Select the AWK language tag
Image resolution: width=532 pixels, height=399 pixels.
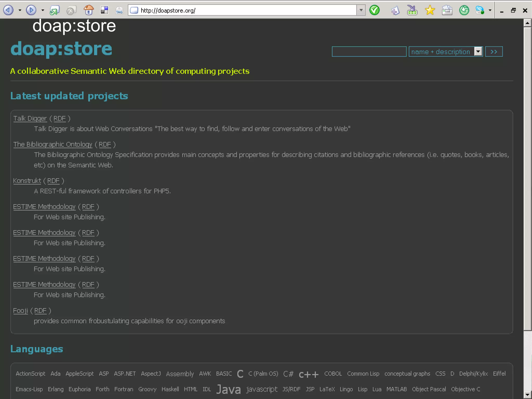click(x=205, y=374)
